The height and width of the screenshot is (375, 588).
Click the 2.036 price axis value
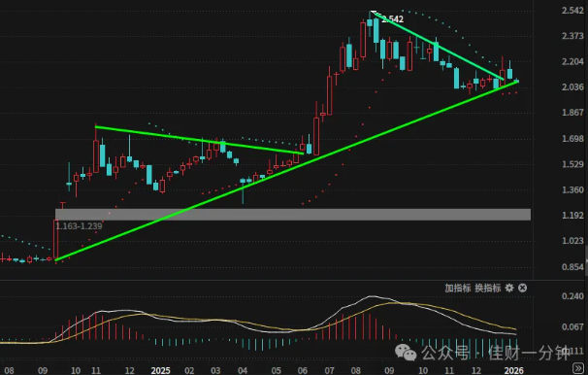click(x=572, y=87)
